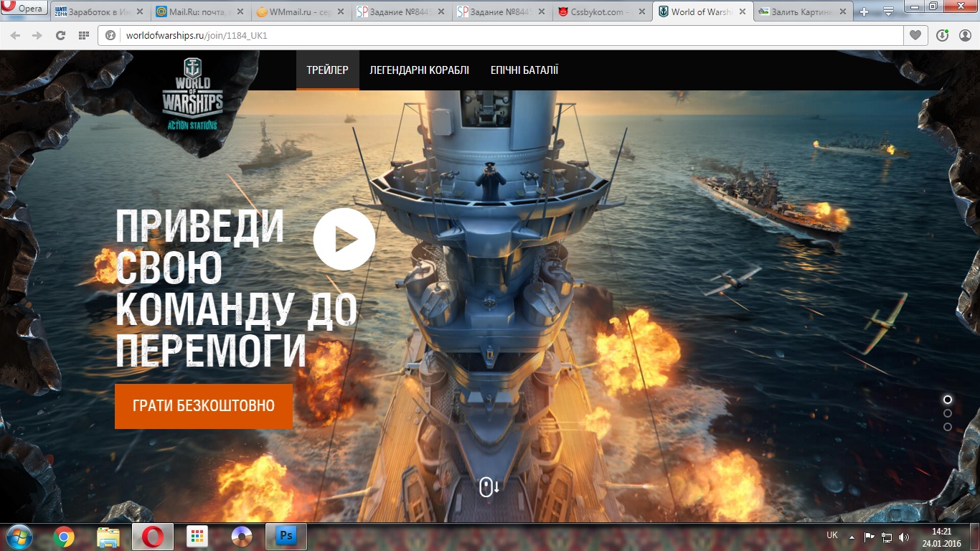This screenshot has width=980, height=551.
Task: Close the World of Warships tab
Action: (x=743, y=12)
